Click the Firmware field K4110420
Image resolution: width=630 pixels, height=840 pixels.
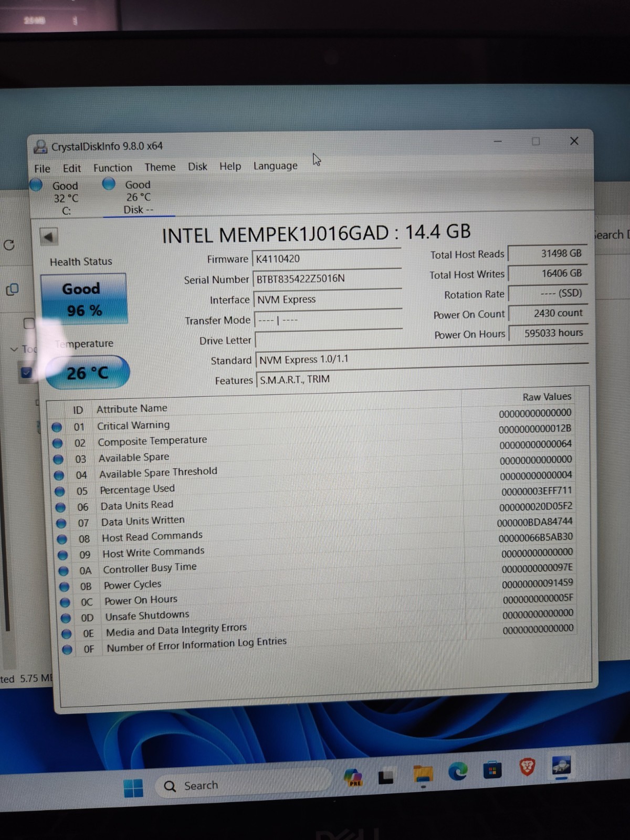point(327,258)
